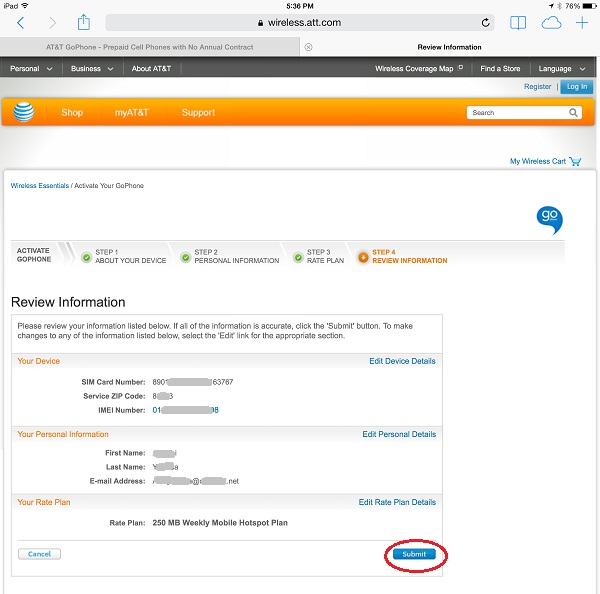Click the wireless cart icon
This screenshot has height=594, width=600.
pyautogui.click(x=575, y=161)
